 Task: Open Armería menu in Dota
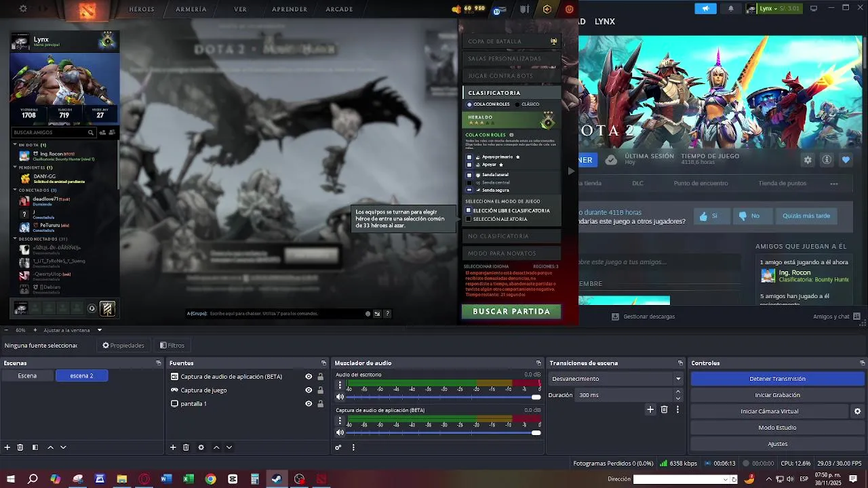[x=191, y=9]
